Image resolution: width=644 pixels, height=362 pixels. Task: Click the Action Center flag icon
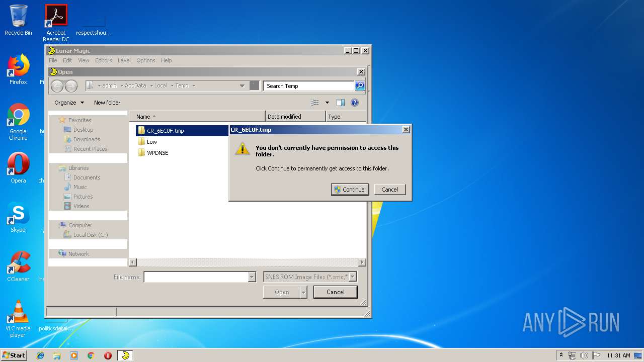click(x=595, y=355)
